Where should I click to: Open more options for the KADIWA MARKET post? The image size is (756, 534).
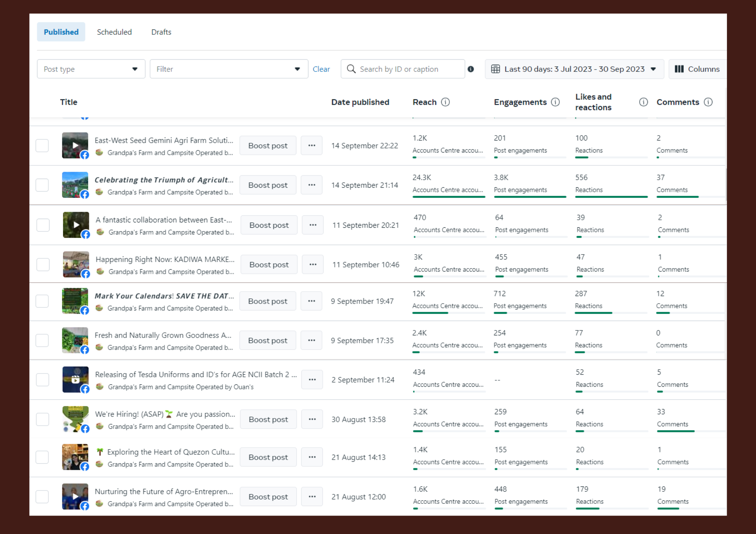pyautogui.click(x=313, y=264)
